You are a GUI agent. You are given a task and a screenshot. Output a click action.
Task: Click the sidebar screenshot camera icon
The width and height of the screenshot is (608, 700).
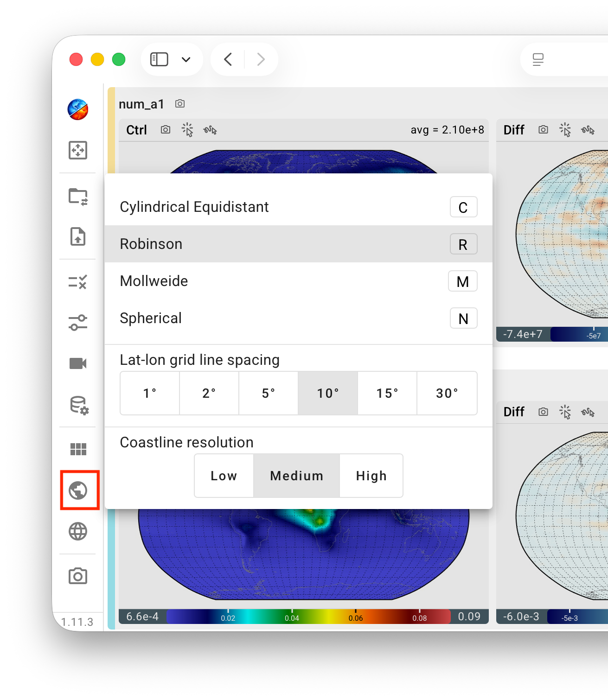coord(78,576)
